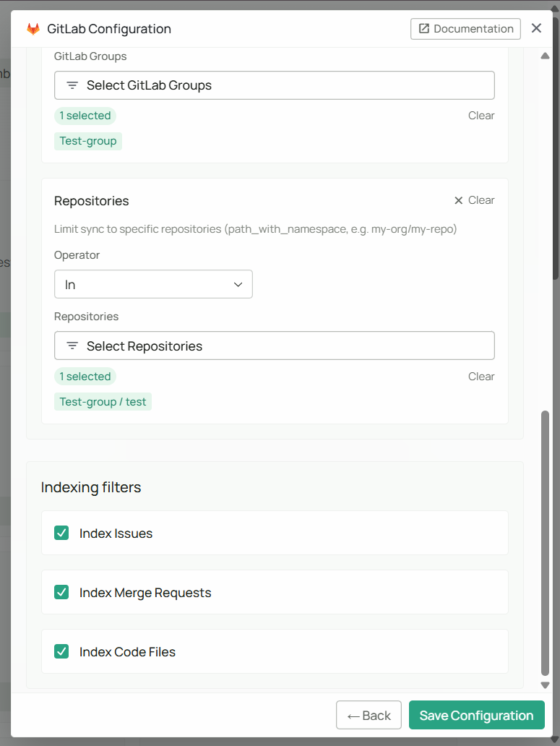Open the Documentation link button

(x=465, y=29)
